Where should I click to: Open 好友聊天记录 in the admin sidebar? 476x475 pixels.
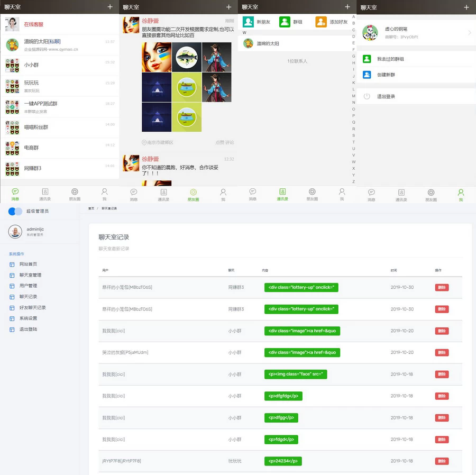pyautogui.click(x=32, y=307)
